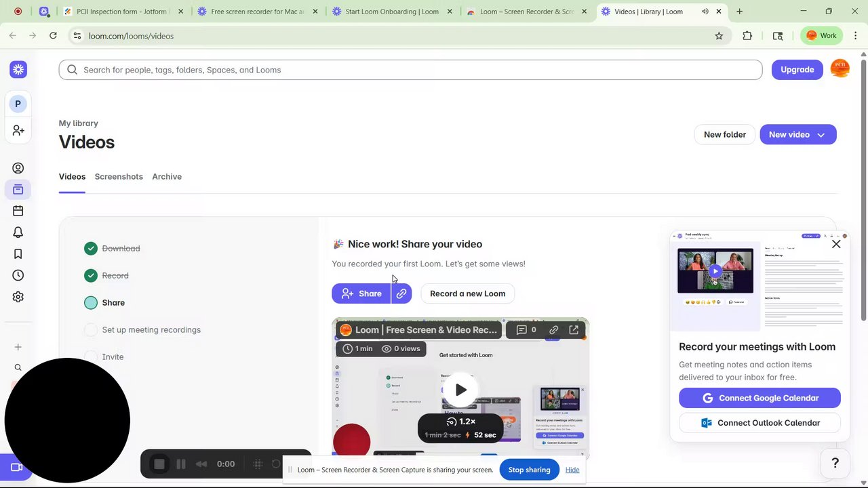868x488 pixels.
Task: Click the restart recording icon in control bar
Action: (276, 464)
